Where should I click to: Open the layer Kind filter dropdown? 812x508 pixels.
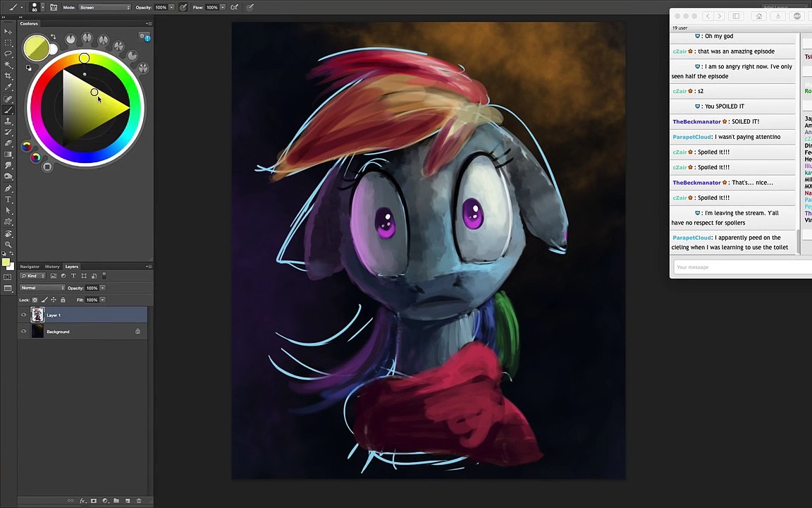point(33,276)
